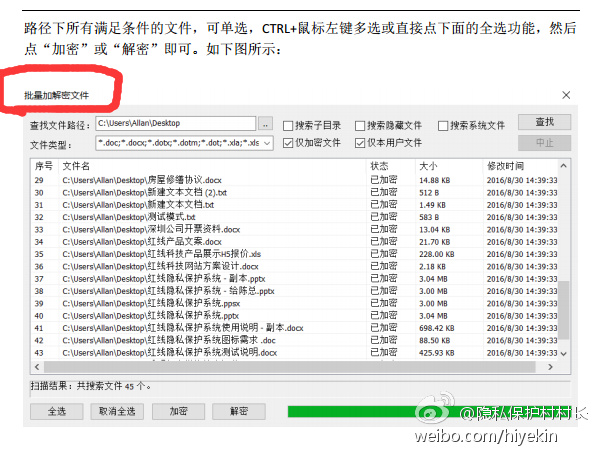Uncheck the 仅加密文件 option
The width and height of the screenshot is (598, 456).
(x=288, y=143)
